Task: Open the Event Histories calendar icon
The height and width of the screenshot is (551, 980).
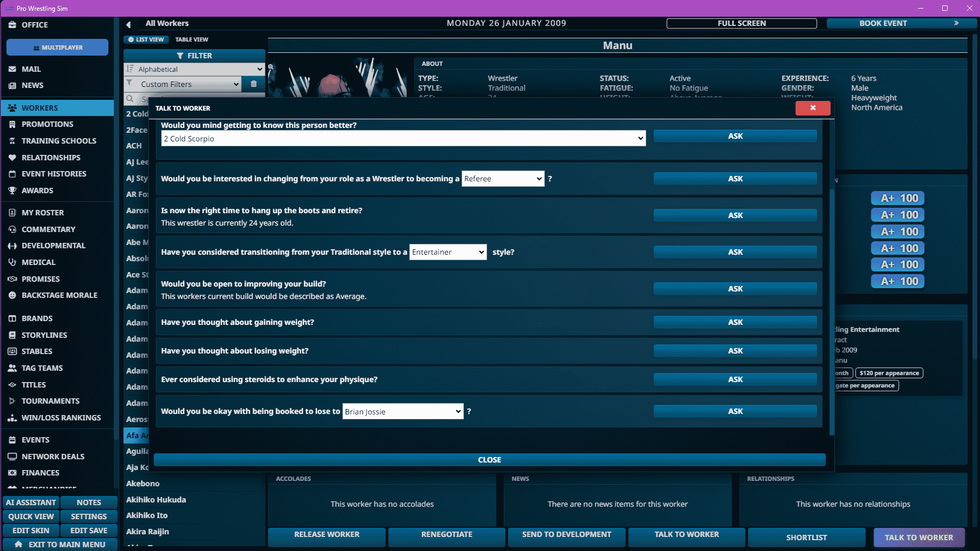Action: 12,174
